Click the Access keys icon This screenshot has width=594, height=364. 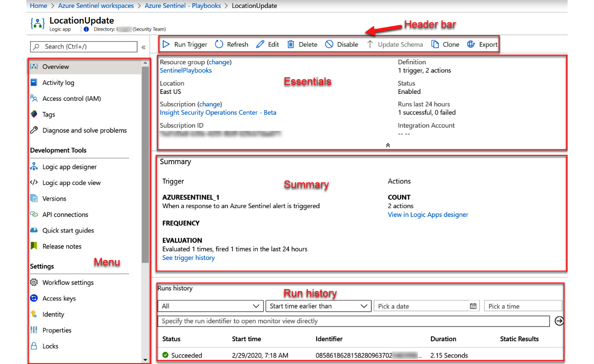click(x=34, y=298)
